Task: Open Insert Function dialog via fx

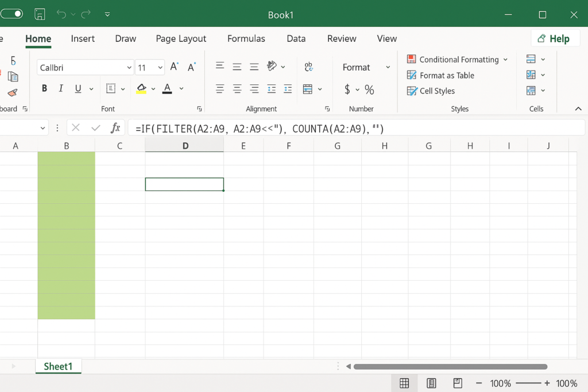Action: (x=115, y=128)
